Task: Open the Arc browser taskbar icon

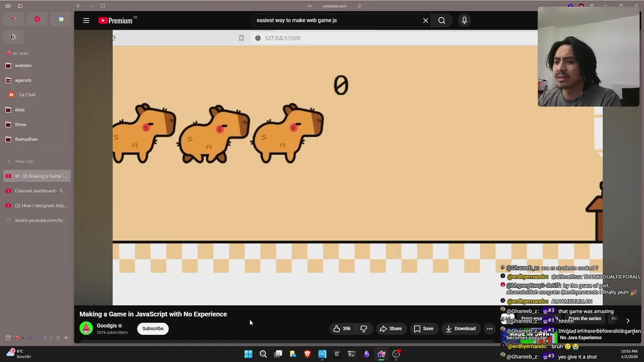Action: [381, 354]
